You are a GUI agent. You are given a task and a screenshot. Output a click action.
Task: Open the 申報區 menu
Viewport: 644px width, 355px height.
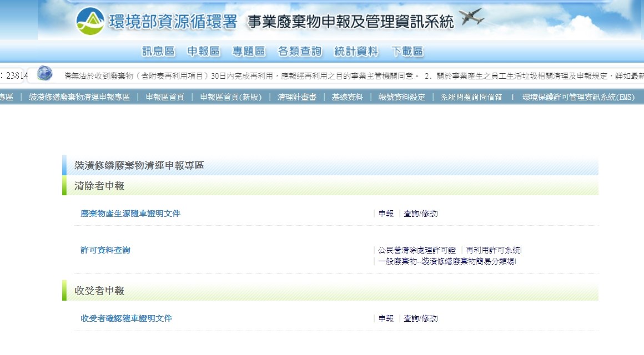pyautogui.click(x=204, y=52)
